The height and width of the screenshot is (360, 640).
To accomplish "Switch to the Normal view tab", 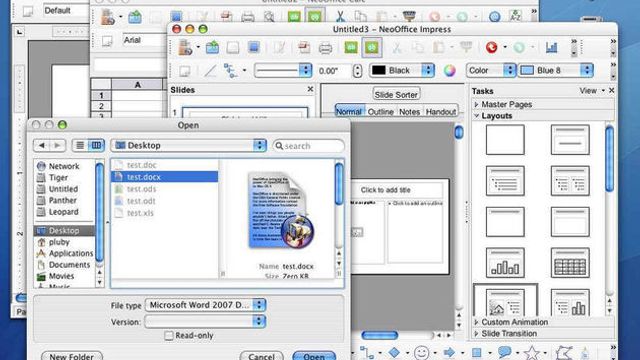I will click(x=349, y=111).
